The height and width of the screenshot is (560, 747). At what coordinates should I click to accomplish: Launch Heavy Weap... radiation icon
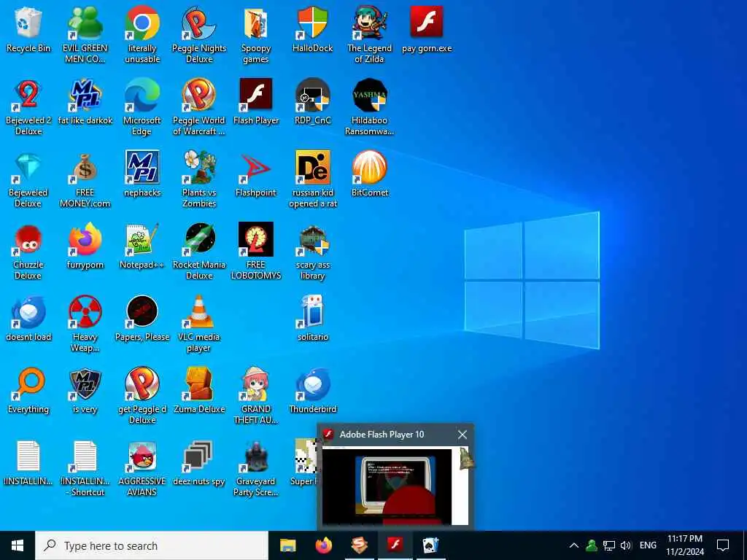(x=85, y=324)
